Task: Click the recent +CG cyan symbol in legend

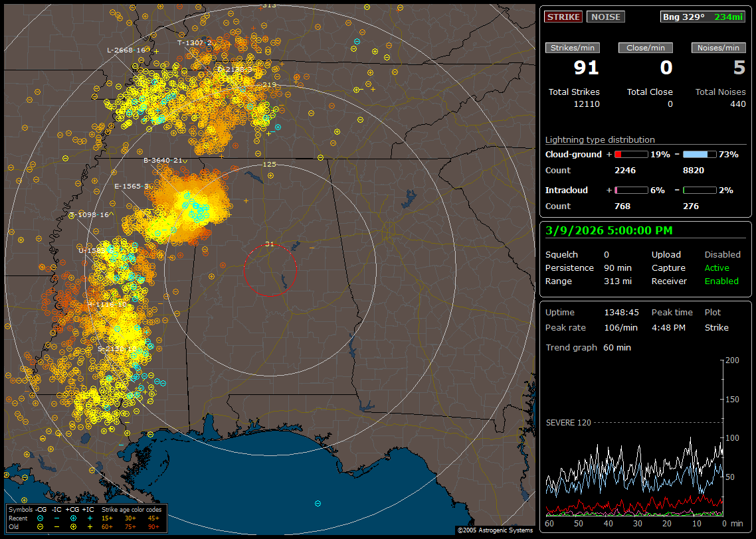Action: click(x=73, y=518)
